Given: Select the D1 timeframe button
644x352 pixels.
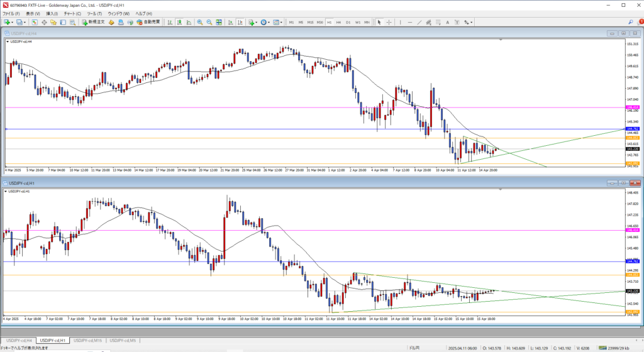Looking at the screenshot, I should [348, 22].
